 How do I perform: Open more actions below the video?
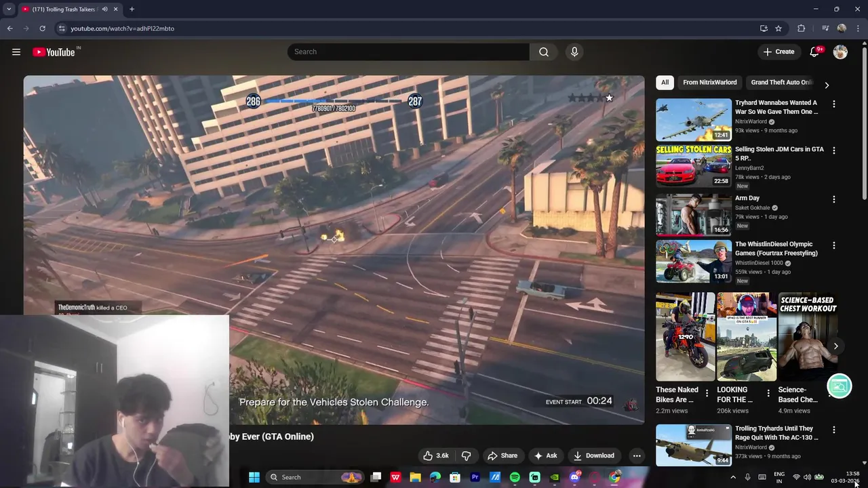pos(636,455)
